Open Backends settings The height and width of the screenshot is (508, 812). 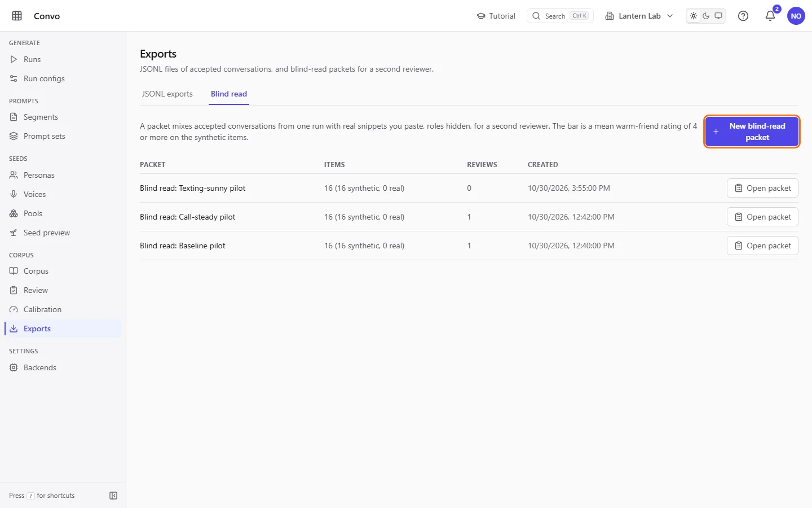(63, 367)
